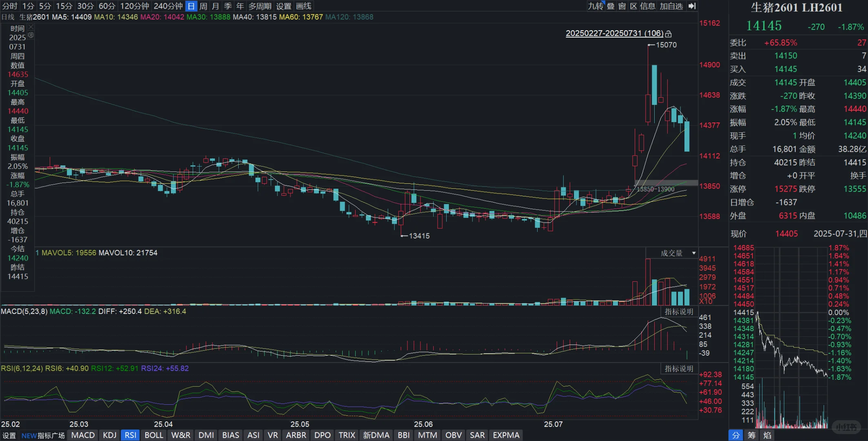This screenshot has width=868, height=441.
Task: Toggle 叠 overlay mode
Action: (611, 6)
